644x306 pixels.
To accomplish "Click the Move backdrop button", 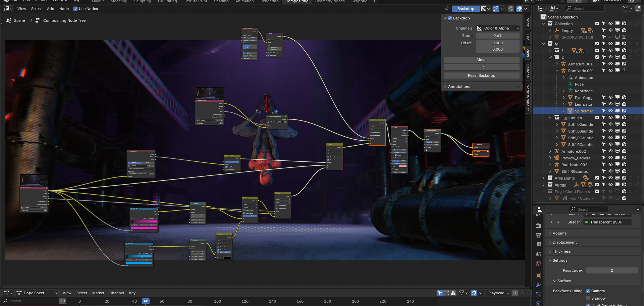I will [x=481, y=60].
